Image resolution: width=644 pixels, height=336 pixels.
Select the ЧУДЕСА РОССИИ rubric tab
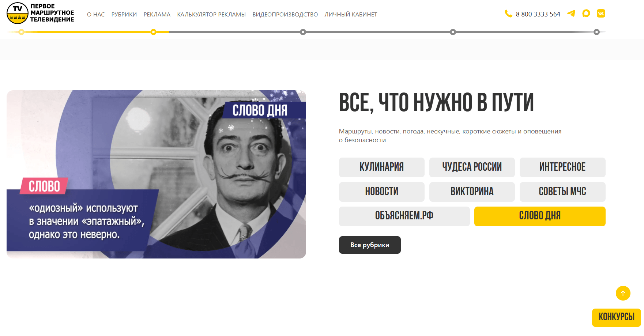point(472,167)
